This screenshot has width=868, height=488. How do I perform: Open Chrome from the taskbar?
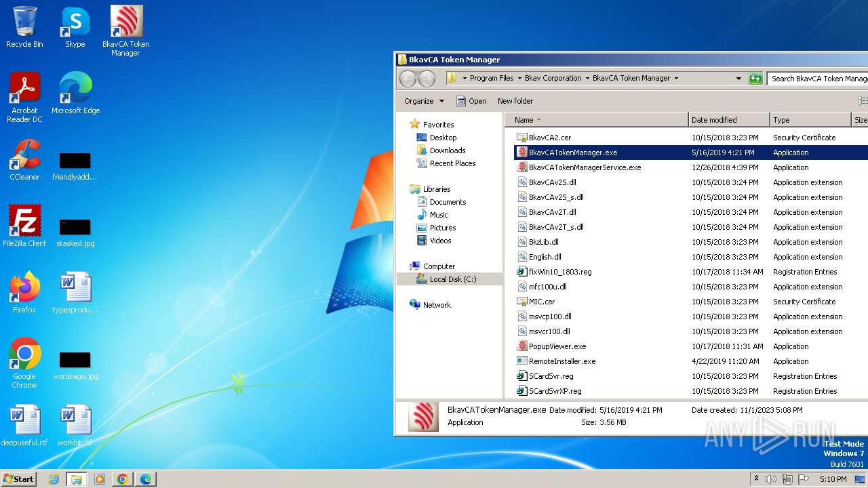pyautogui.click(x=123, y=479)
